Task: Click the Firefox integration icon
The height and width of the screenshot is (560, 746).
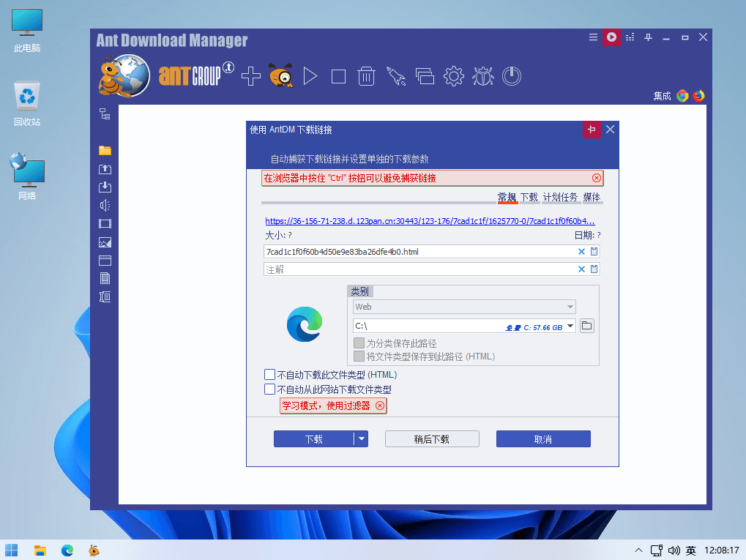Action: pyautogui.click(x=698, y=96)
